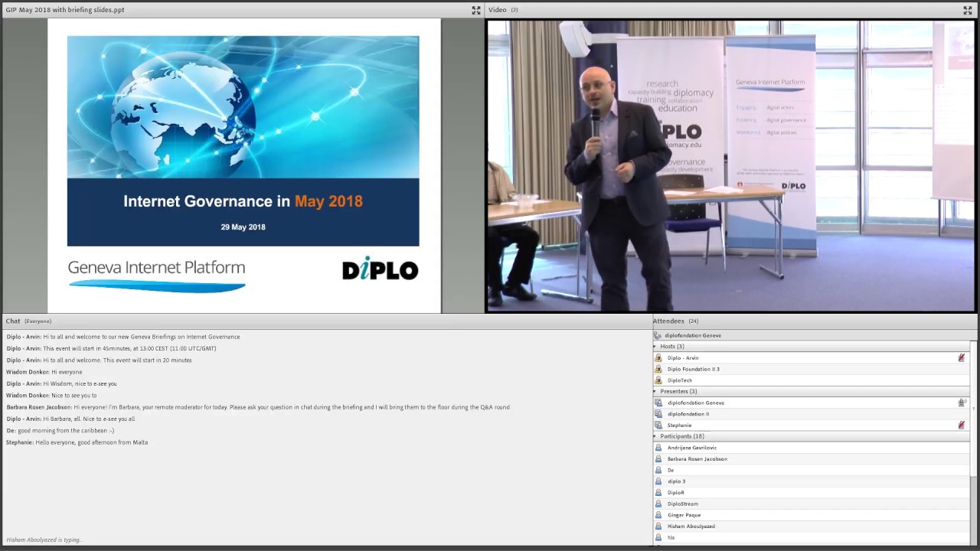Click the 'good morning from the caribbean' message

coord(60,431)
